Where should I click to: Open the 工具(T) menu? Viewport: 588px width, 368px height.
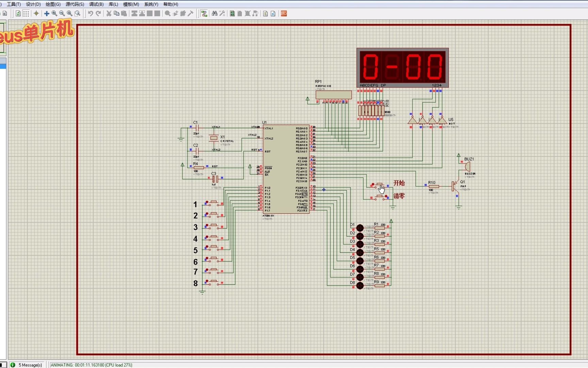click(x=14, y=4)
